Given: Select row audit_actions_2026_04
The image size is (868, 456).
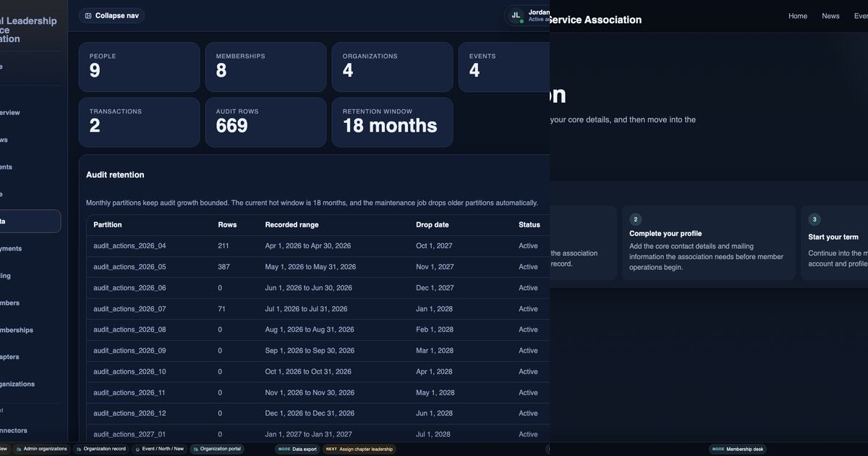Looking at the screenshot, I should (318, 246).
